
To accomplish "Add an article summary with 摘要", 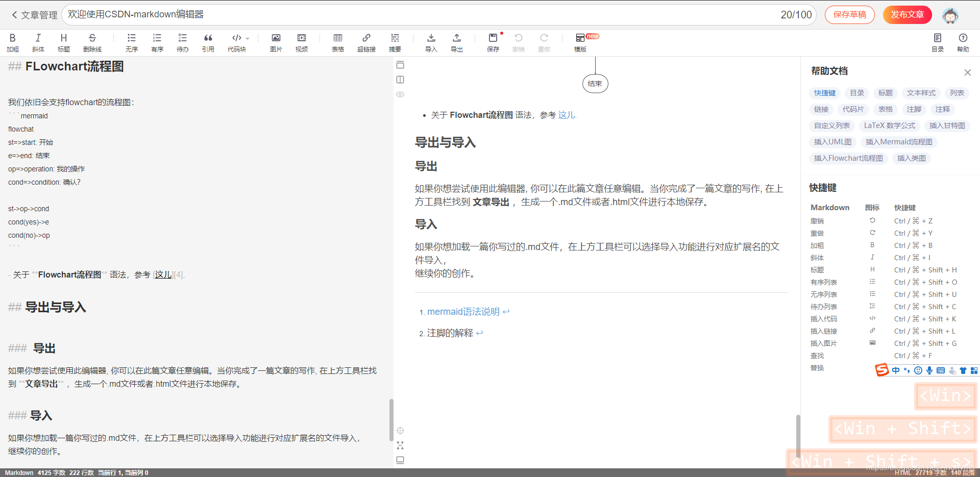I will point(395,42).
